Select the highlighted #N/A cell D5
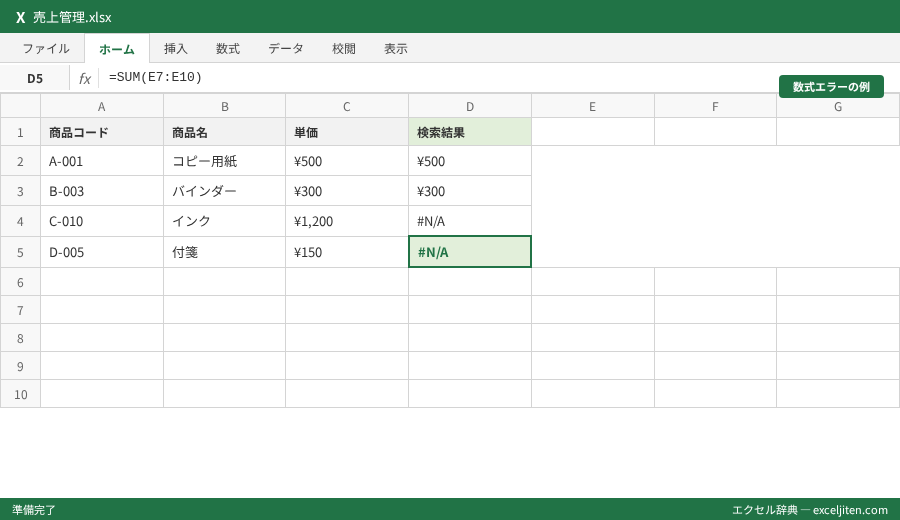The width and height of the screenshot is (900, 520). 470,252
